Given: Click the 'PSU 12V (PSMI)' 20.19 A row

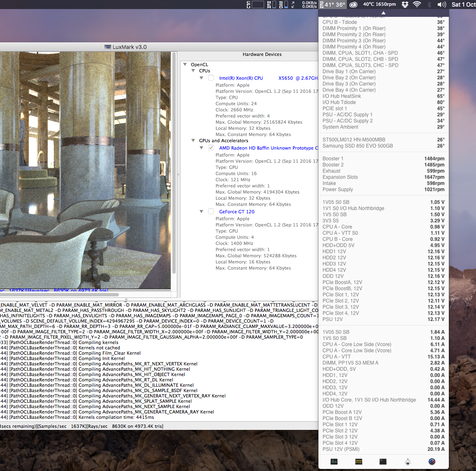Looking at the screenshot, I should coord(383,449).
